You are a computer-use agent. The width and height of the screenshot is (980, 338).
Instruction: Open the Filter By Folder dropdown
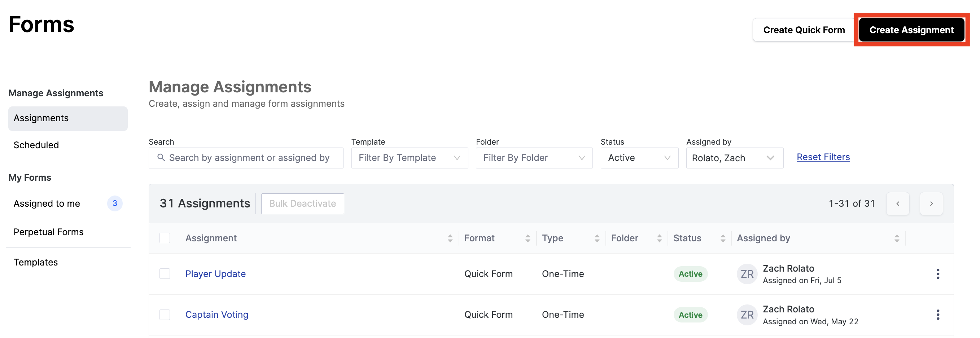[534, 158]
